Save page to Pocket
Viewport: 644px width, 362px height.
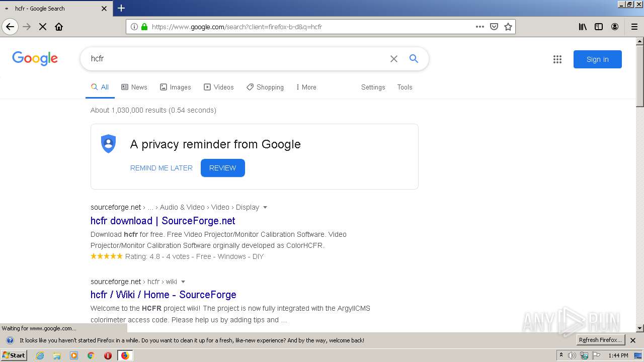[494, 27]
